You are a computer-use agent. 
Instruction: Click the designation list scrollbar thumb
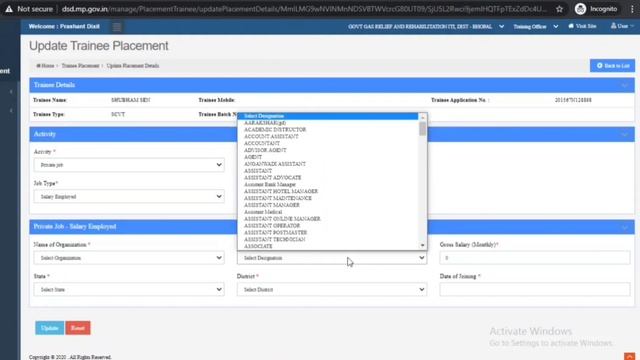[x=422, y=129]
